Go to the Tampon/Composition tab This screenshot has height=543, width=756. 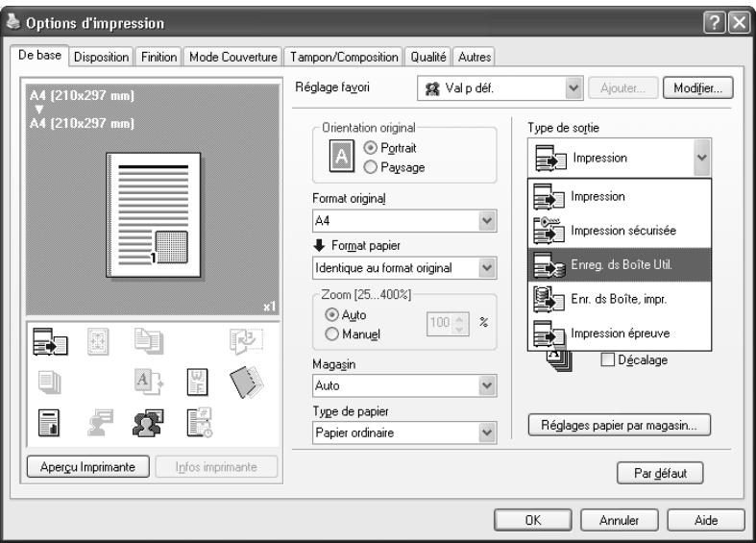(x=344, y=57)
